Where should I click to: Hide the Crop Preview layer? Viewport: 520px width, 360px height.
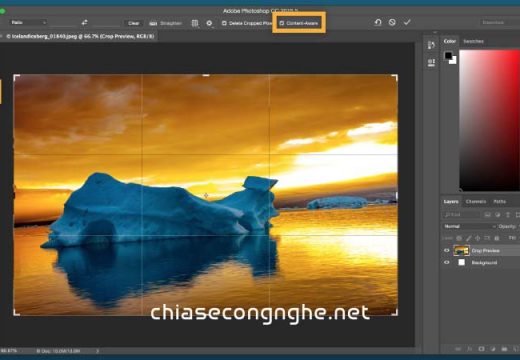[447, 250]
